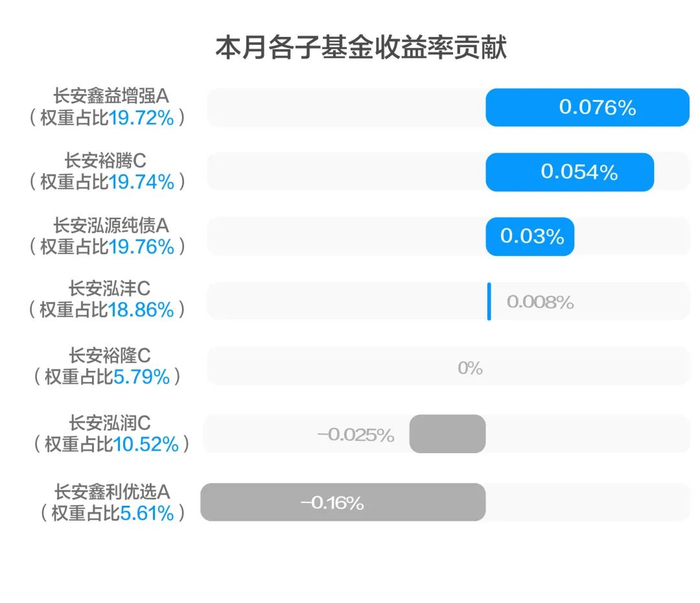This screenshot has width=700, height=603.
Task: Select the 长安泓润C fund label
Action: coord(110,423)
